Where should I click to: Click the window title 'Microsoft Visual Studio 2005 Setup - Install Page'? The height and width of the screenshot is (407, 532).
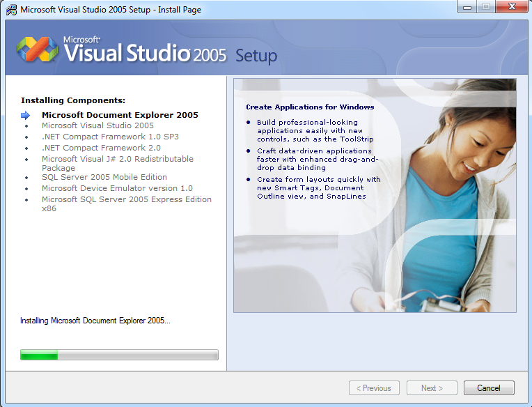tap(111, 10)
